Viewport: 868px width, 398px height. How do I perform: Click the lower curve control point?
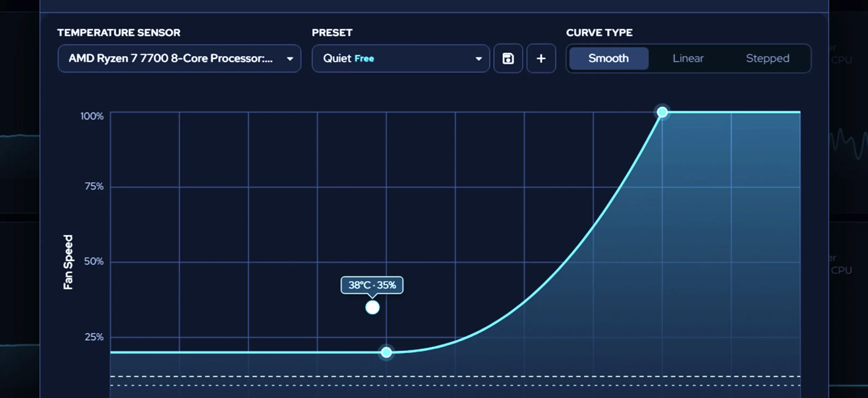point(386,352)
